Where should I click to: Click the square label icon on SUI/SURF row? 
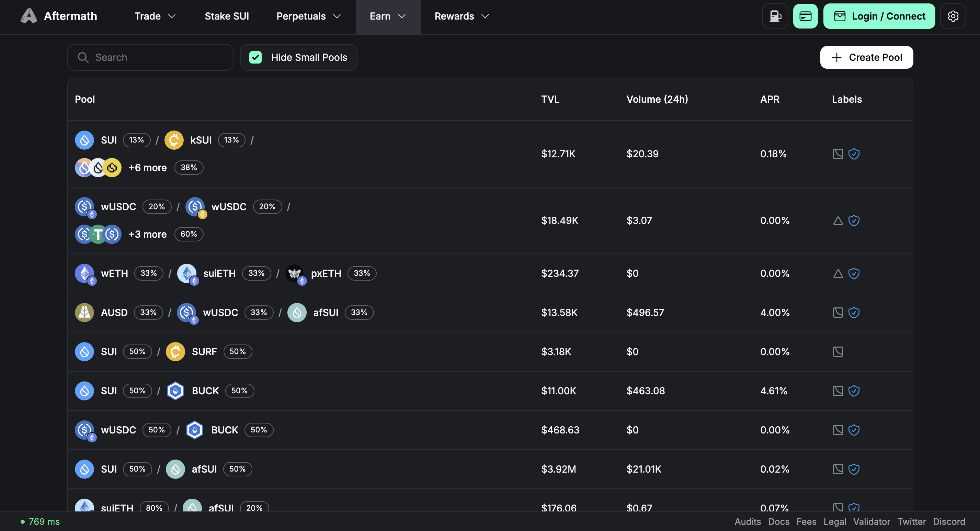pos(838,351)
